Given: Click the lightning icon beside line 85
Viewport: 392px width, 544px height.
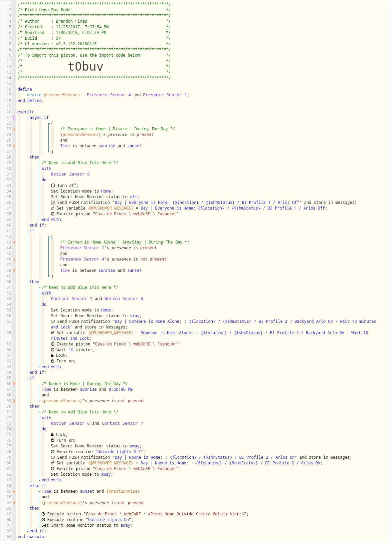Looking at the screenshot, I should point(14,491).
